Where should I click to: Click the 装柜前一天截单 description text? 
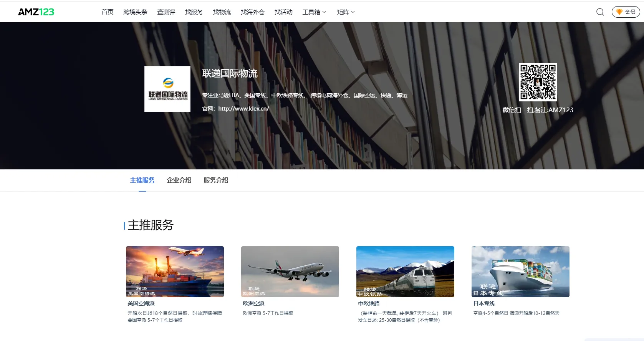[405, 317]
